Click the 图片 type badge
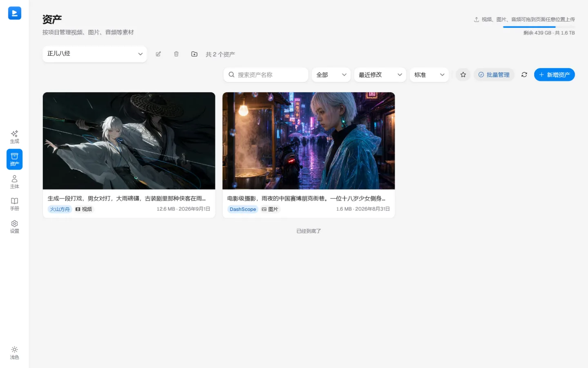 click(x=270, y=209)
